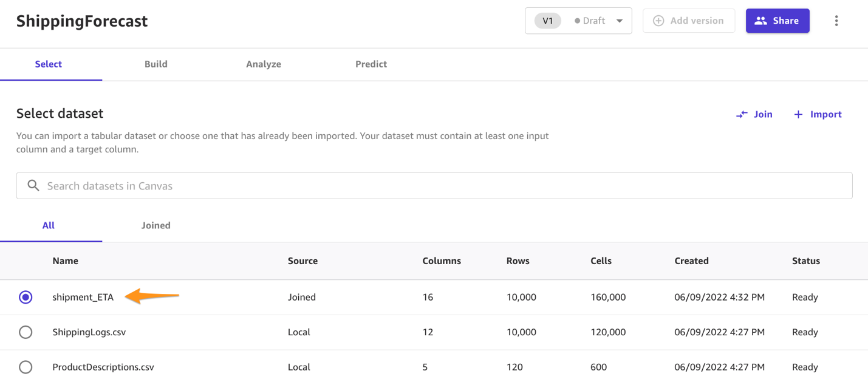Select the shipment_ETA radio button

tap(26, 297)
